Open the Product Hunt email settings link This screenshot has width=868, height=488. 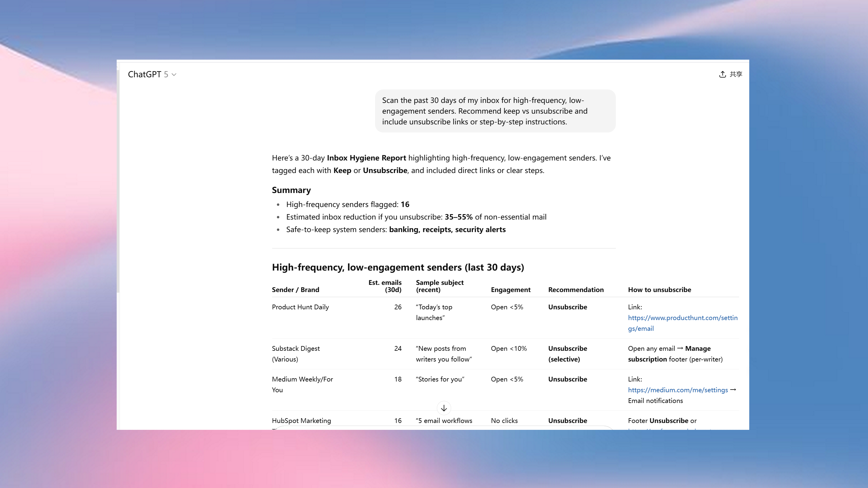tap(682, 323)
